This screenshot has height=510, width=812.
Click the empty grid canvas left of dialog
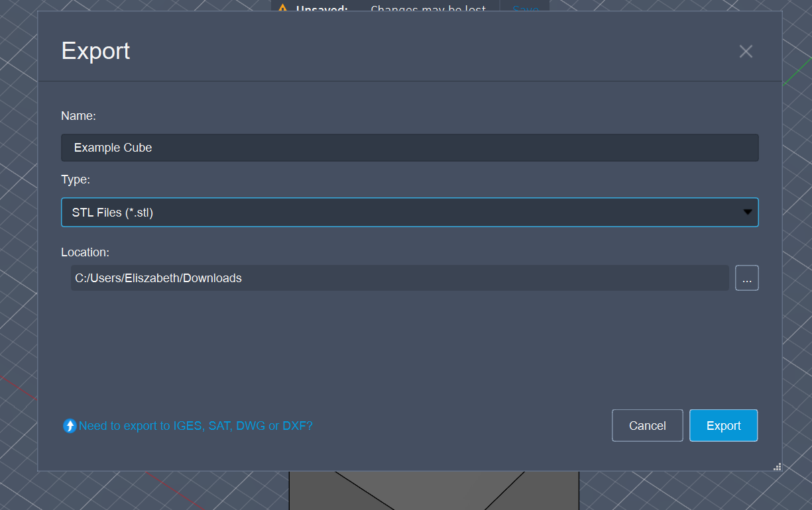coord(18,265)
